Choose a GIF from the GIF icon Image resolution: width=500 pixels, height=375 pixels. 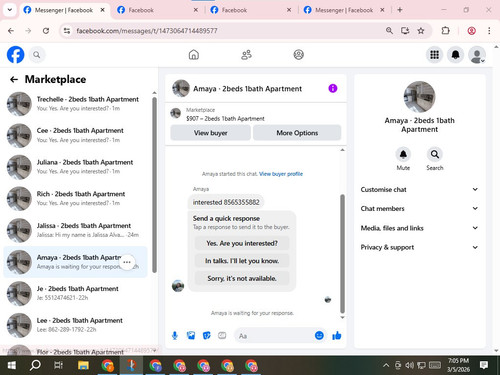click(x=222, y=335)
